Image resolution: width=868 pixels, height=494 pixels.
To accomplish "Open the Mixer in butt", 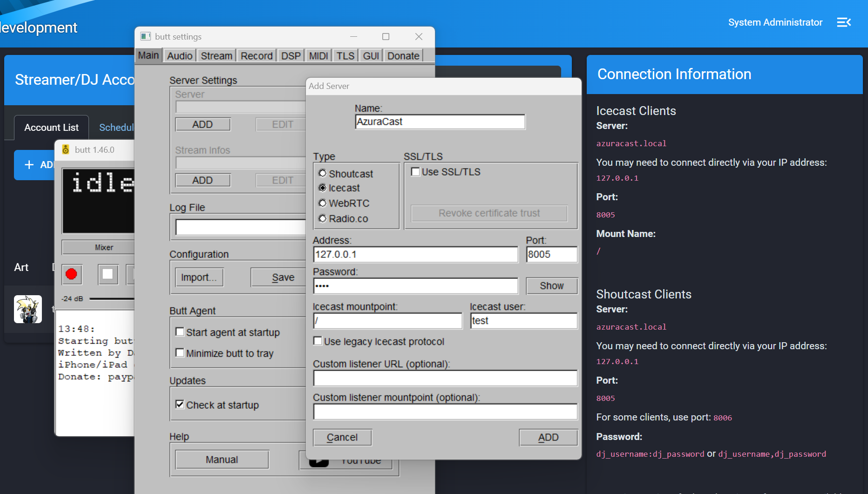I will click(x=99, y=247).
